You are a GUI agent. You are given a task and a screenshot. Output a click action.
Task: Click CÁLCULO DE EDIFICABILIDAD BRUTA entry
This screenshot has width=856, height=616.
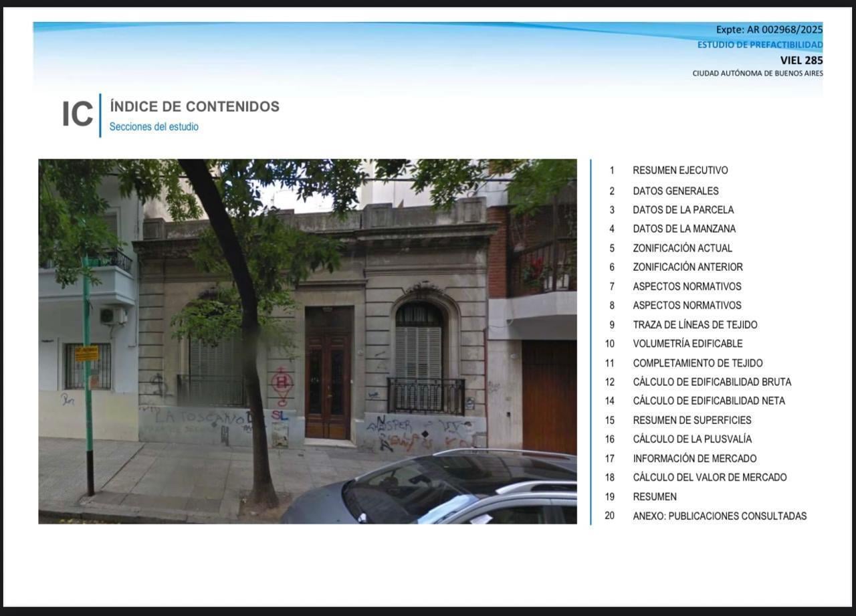point(712,382)
